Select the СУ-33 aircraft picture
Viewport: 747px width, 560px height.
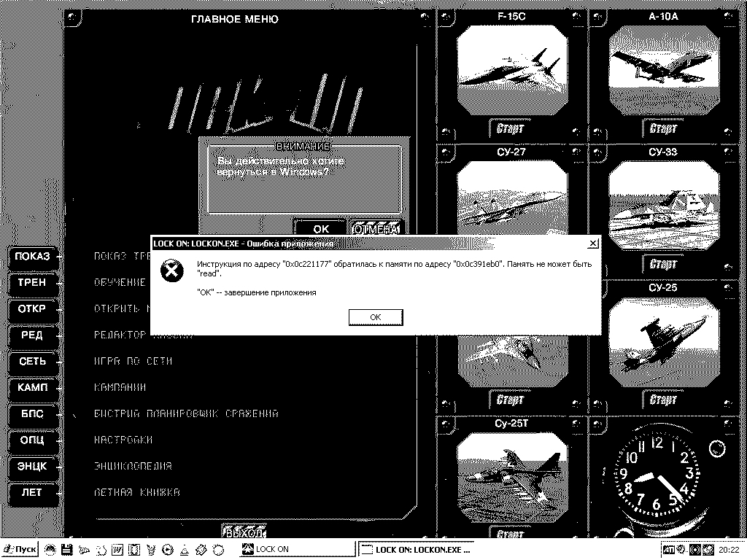(x=664, y=205)
